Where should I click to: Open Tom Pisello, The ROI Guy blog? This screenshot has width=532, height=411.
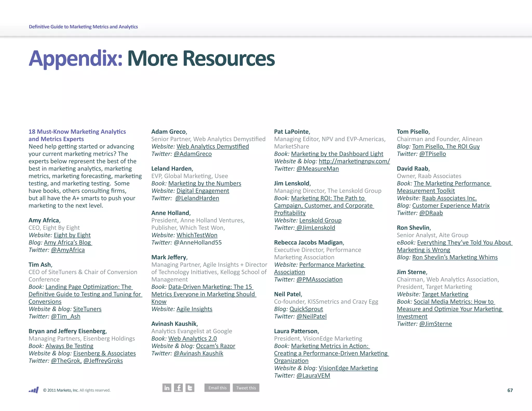pos(446,147)
